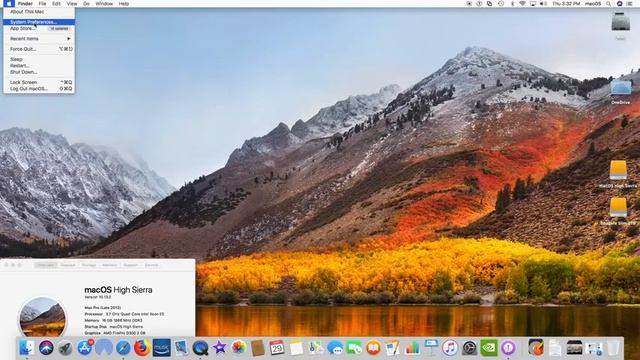Open green NVIDIA icon in Dock
The width and height of the screenshot is (640, 360).
489,348
